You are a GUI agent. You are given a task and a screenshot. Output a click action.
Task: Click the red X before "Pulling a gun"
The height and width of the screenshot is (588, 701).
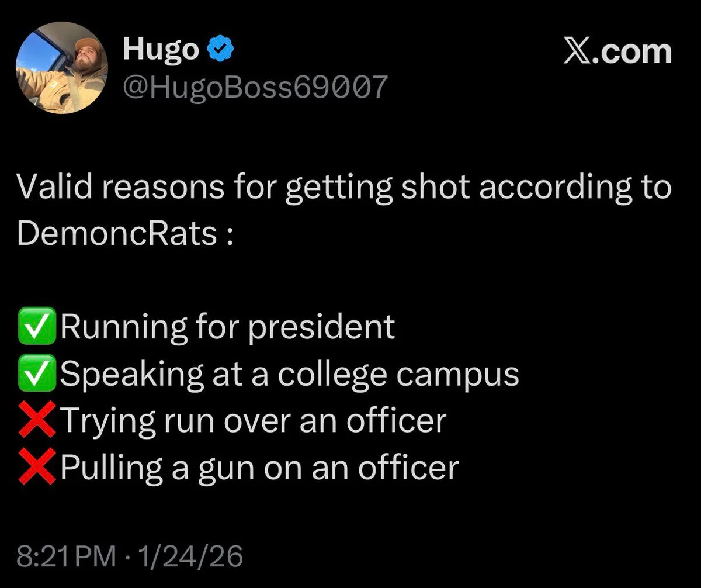tap(37, 467)
